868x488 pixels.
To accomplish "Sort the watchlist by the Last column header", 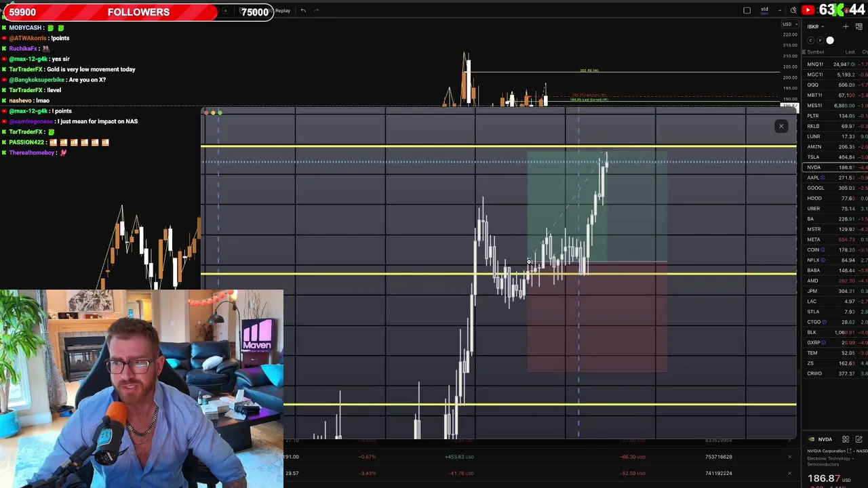I will click(850, 52).
